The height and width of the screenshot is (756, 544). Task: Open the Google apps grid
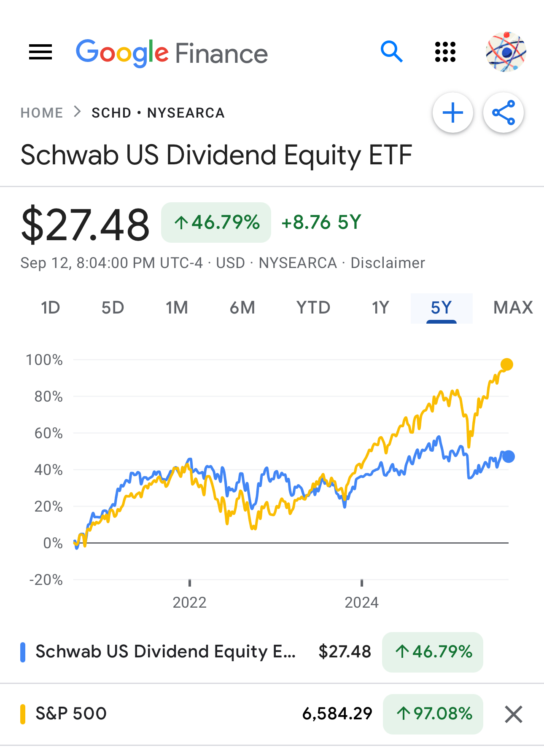(x=445, y=52)
